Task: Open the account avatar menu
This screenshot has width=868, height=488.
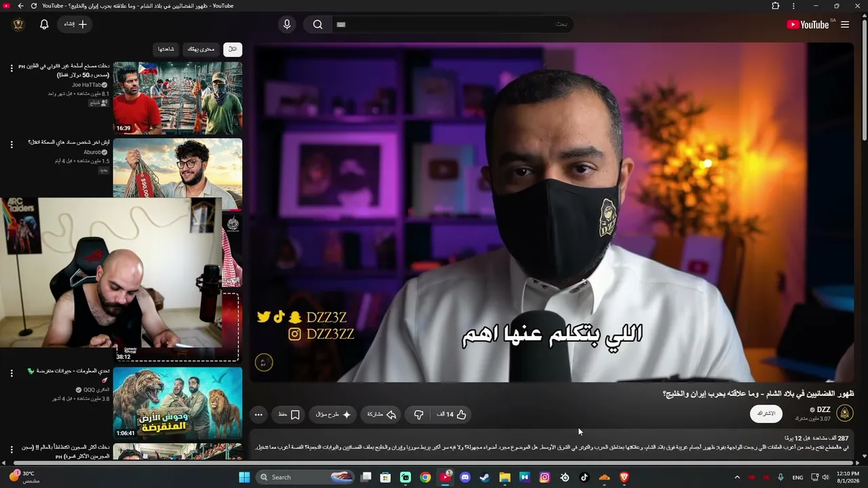Action: point(18,24)
